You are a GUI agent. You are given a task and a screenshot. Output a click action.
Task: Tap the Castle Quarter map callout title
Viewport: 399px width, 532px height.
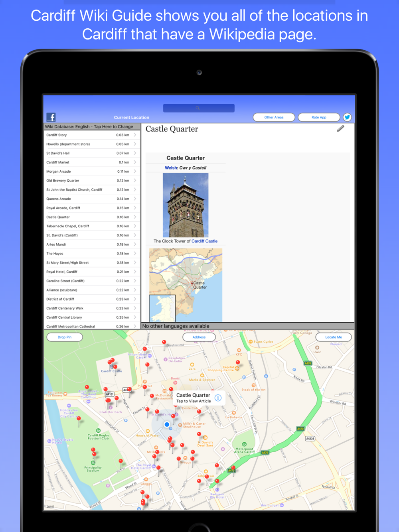[x=193, y=395]
